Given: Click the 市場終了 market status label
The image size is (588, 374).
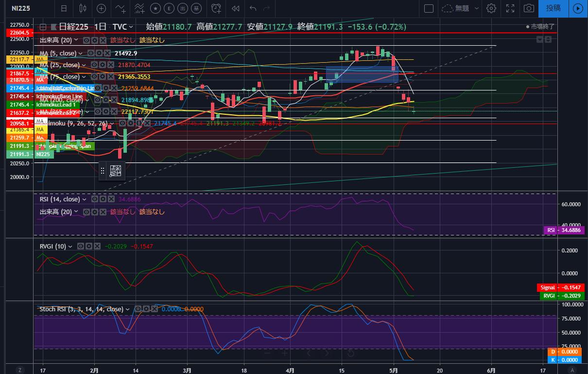Looking at the screenshot, I should [540, 27].
